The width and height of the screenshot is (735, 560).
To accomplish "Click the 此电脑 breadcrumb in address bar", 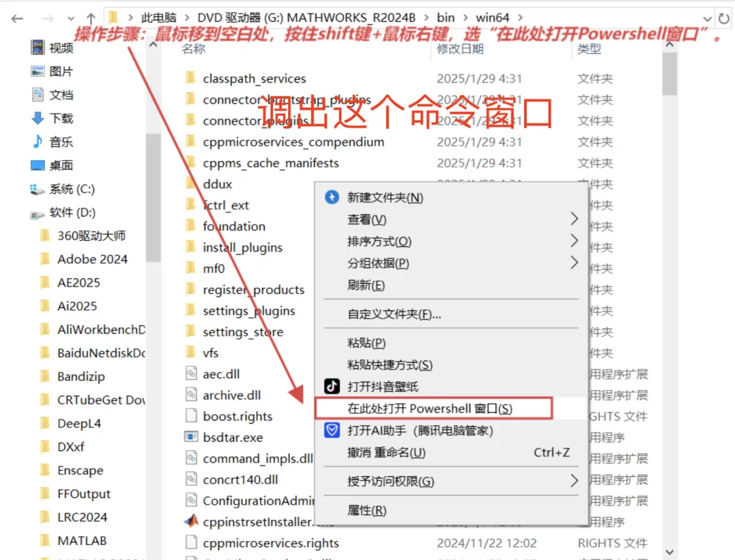I will [x=159, y=18].
